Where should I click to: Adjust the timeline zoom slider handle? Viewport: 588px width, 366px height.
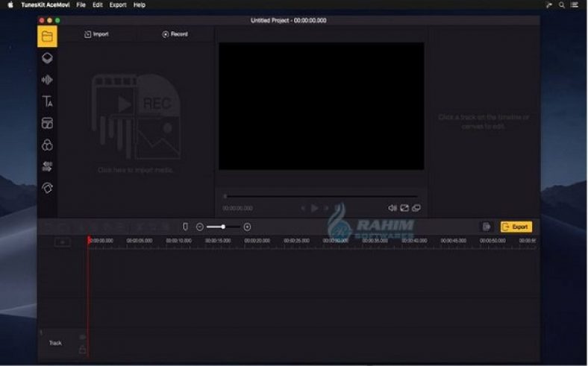pos(223,227)
